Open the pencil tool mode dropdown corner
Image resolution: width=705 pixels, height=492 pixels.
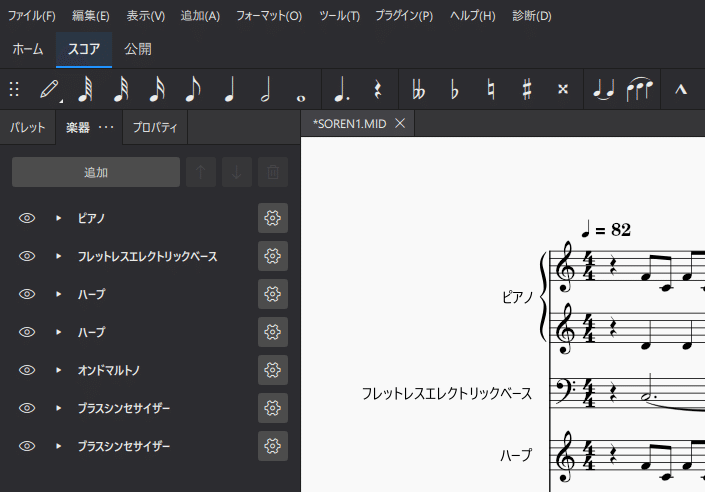click(61, 101)
